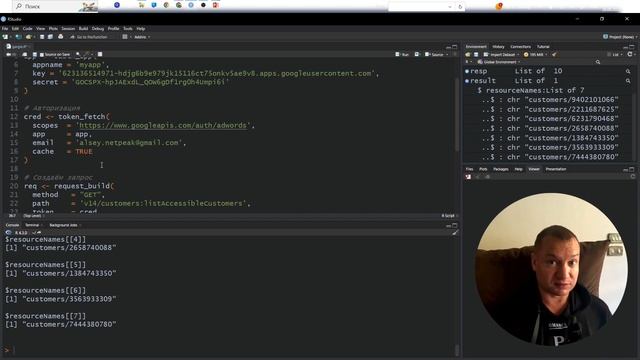Open the memory usage dropdown
The image size is (640, 360).
536,54
